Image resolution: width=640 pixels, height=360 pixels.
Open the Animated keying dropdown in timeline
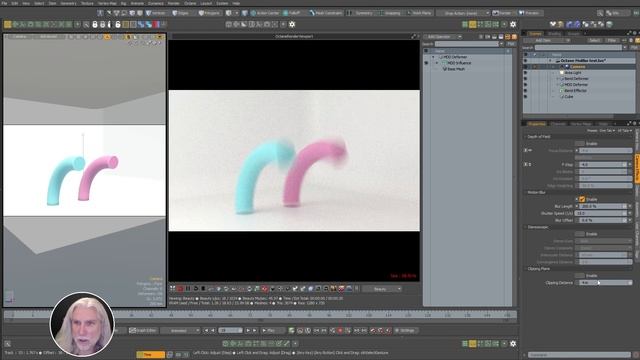point(180,330)
